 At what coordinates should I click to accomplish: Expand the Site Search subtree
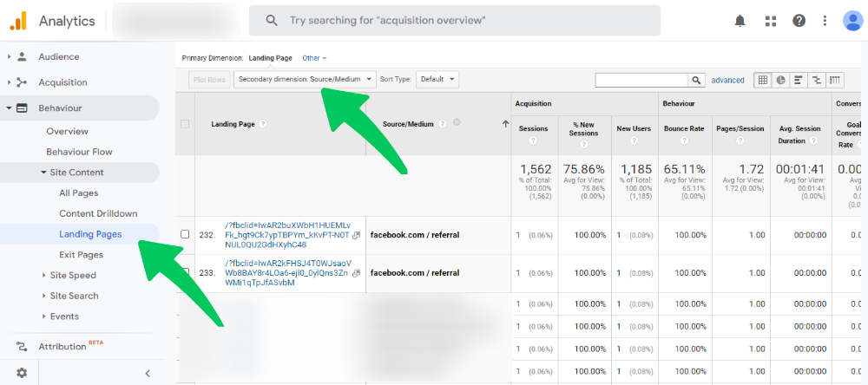pos(43,296)
